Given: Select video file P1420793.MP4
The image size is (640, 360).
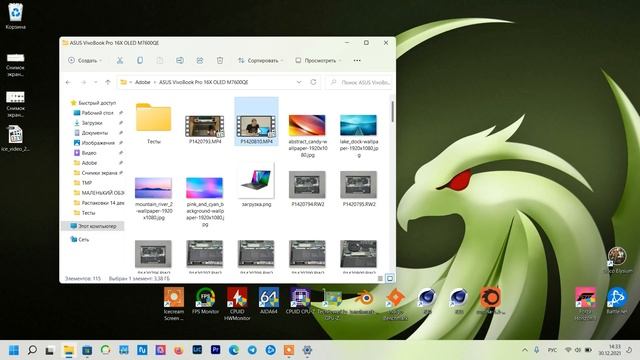Looking at the screenshot, I should tap(205, 129).
